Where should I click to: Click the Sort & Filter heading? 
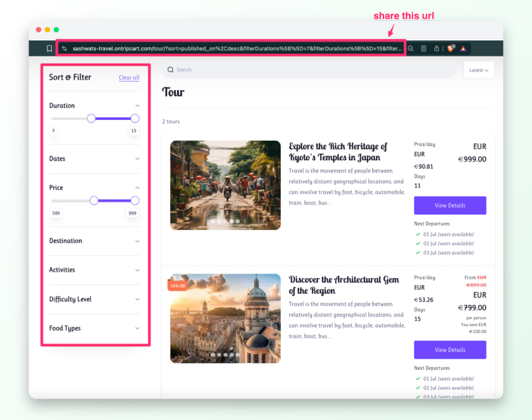70,77
